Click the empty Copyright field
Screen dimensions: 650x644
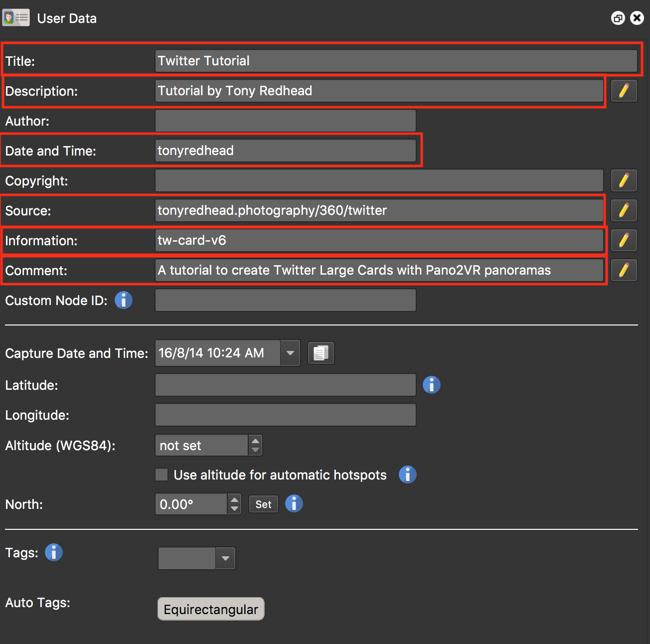(379, 180)
